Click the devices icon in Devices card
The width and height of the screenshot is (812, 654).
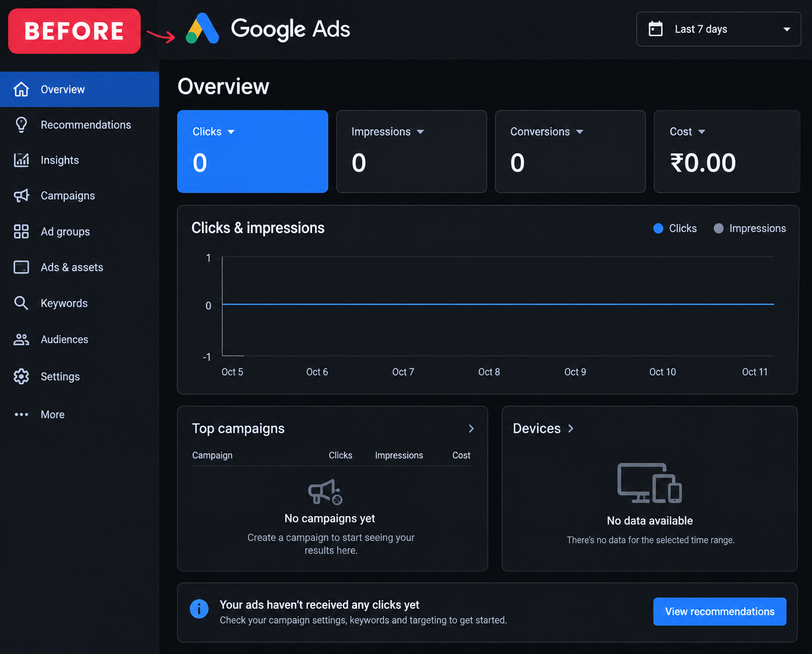pos(649,483)
